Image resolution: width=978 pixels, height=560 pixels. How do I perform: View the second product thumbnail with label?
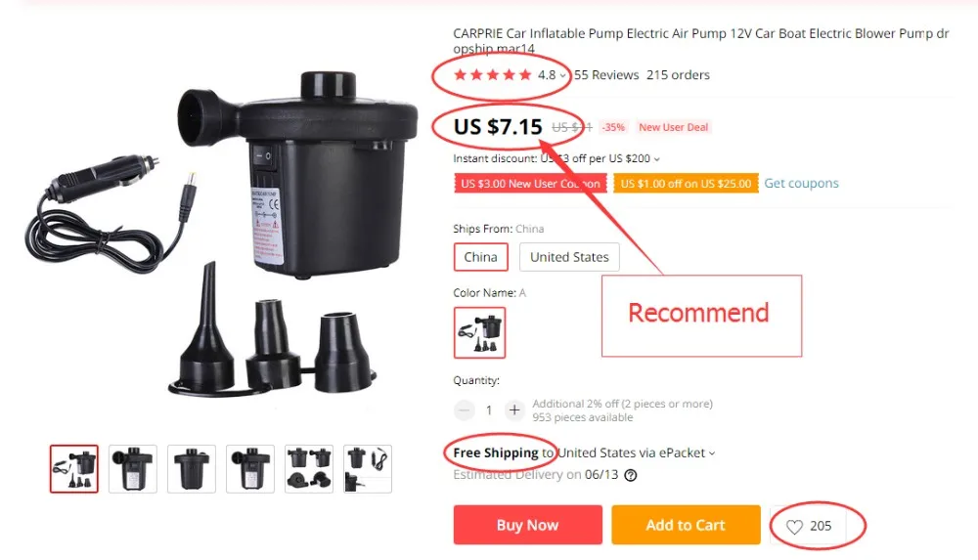coord(133,469)
